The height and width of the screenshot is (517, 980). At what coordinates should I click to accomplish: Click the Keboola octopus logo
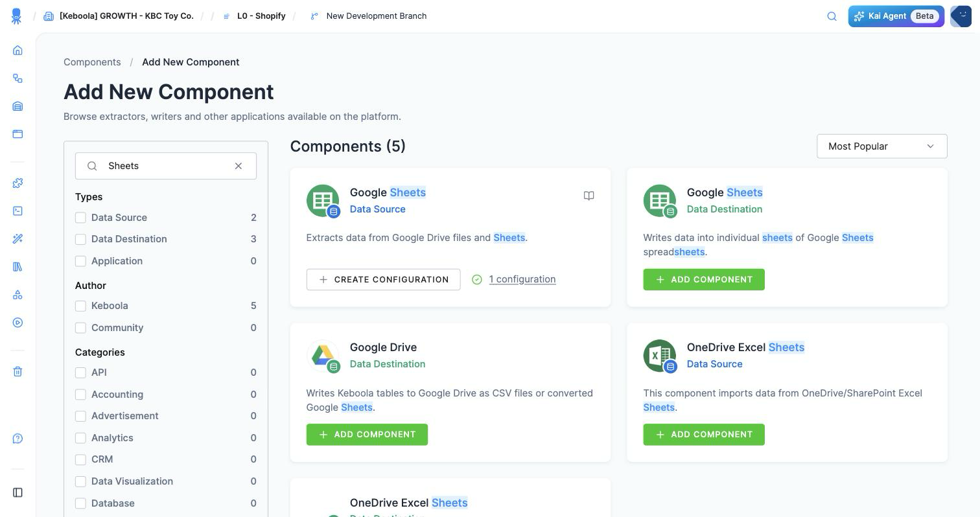click(17, 16)
